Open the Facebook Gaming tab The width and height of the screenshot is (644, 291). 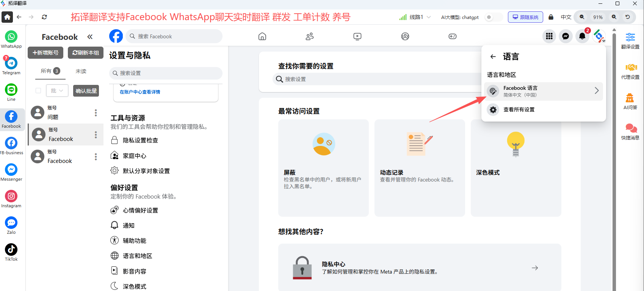click(x=453, y=36)
